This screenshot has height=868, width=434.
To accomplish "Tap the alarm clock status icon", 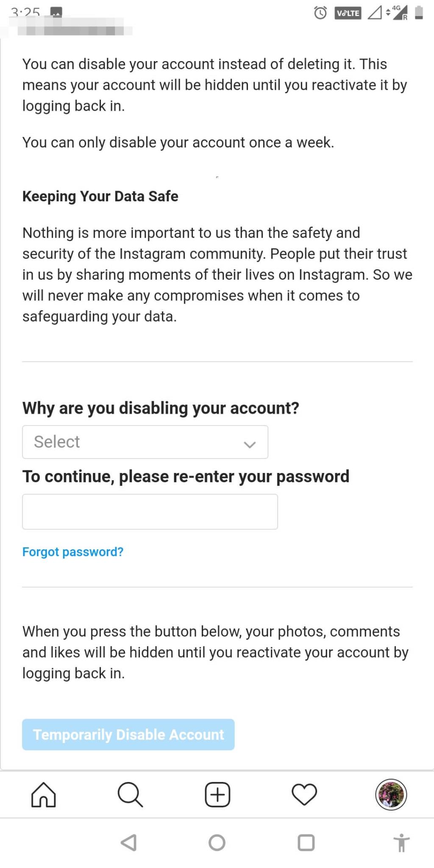I will coord(320,13).
